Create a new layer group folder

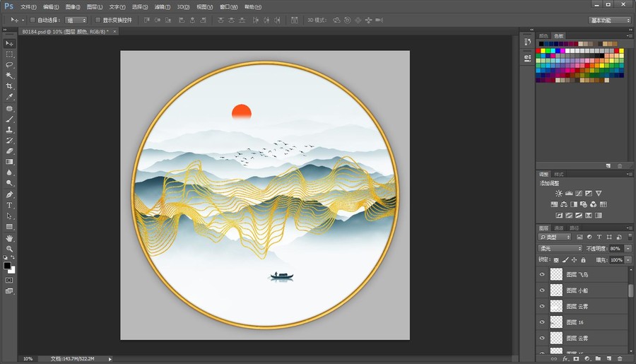click(598, 359)
